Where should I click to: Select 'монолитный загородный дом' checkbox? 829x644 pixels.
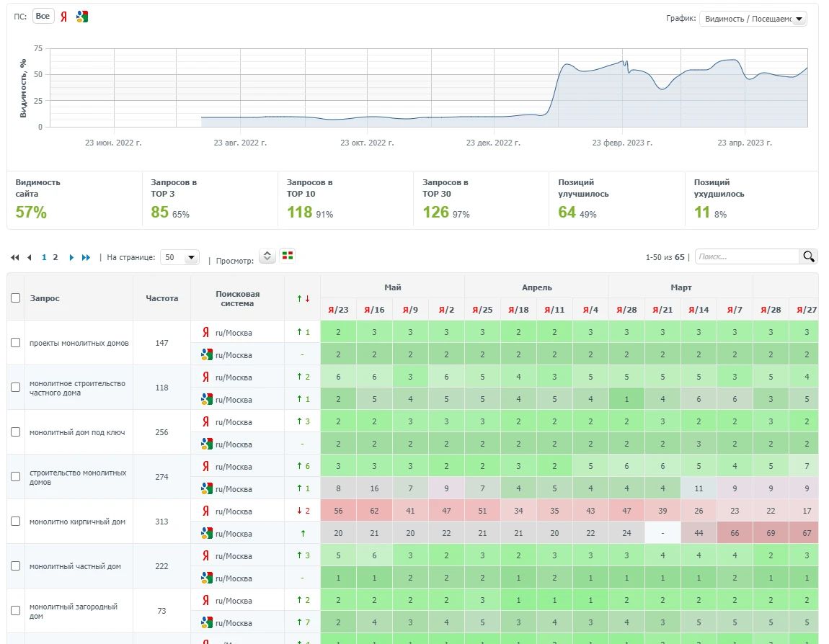16,610
